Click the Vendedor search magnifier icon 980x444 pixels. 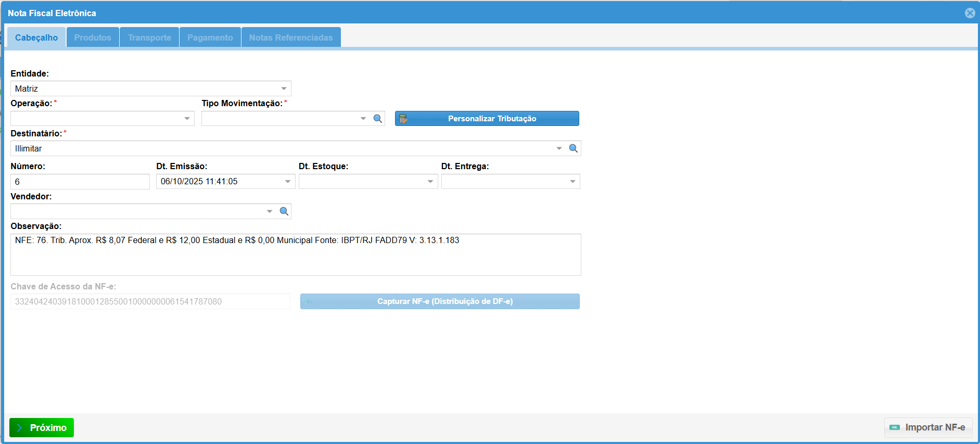[284, 211]
